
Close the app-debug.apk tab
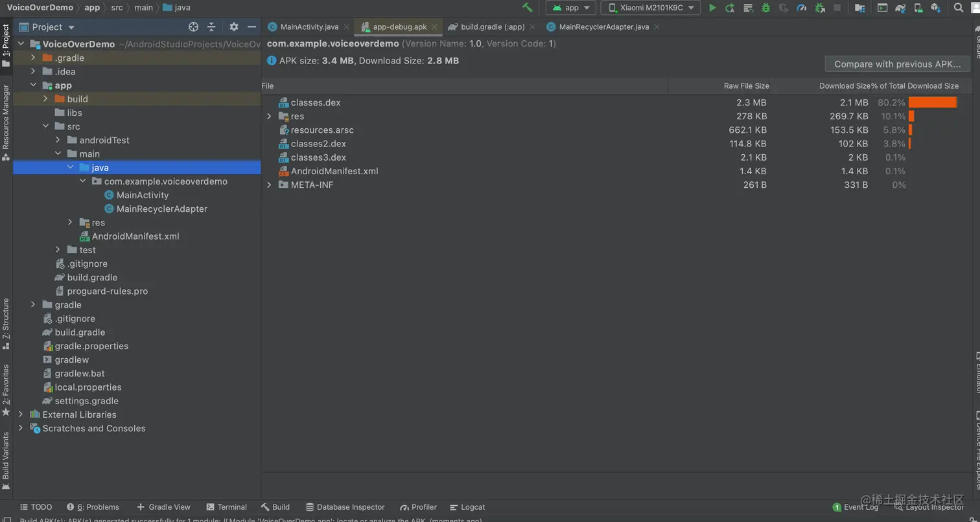coord(434,27)
